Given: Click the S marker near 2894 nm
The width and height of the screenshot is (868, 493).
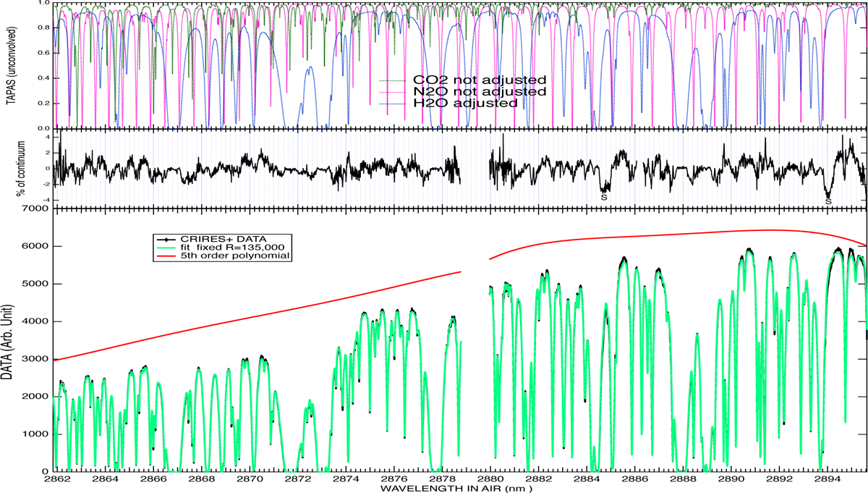Looking at the screenshot, I should (828, 201).
